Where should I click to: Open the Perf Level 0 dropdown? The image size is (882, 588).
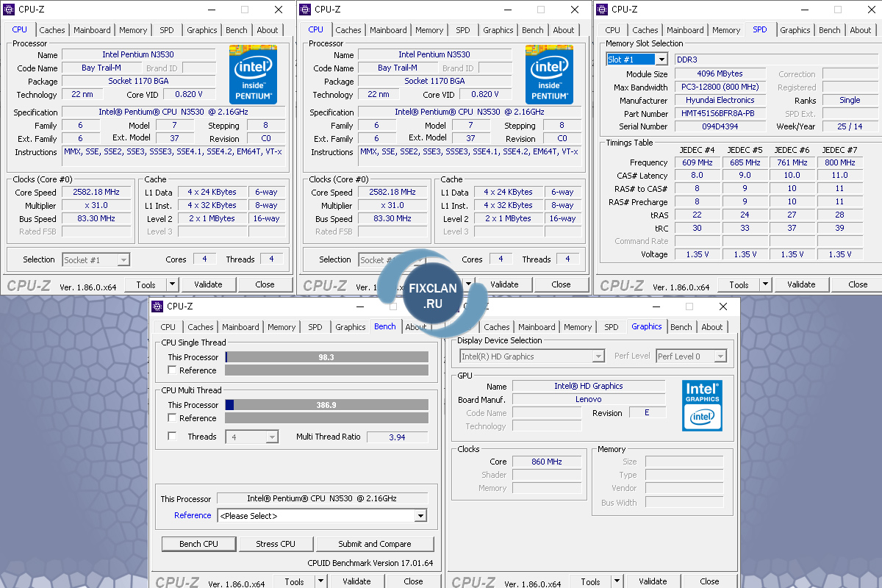pyautogui.click(x=720, y=356)
